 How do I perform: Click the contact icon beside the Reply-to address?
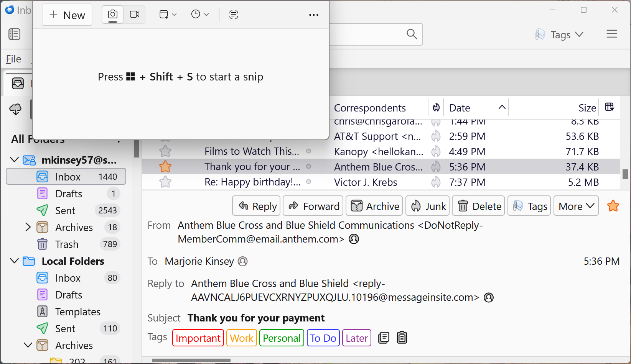tap(489, 297)
